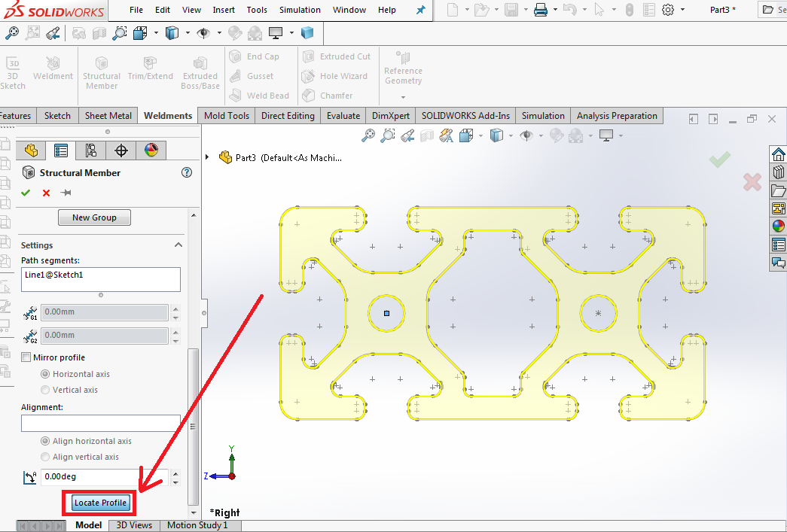Click the Trim/Extend tool
This screenshot has height=532, width=787.
(150, 68)
